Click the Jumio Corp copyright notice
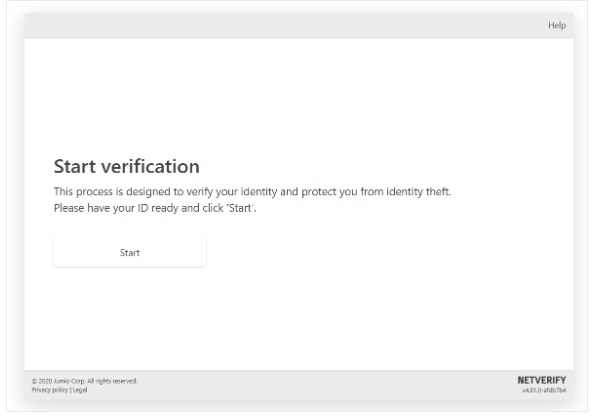This screenshot has width=598, height=419. (84, 381)
